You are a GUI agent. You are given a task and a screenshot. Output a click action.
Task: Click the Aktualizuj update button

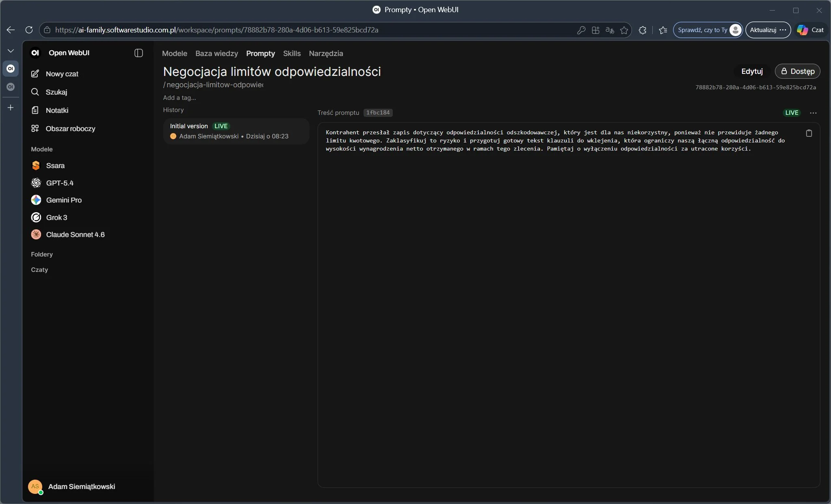point(768,30)
